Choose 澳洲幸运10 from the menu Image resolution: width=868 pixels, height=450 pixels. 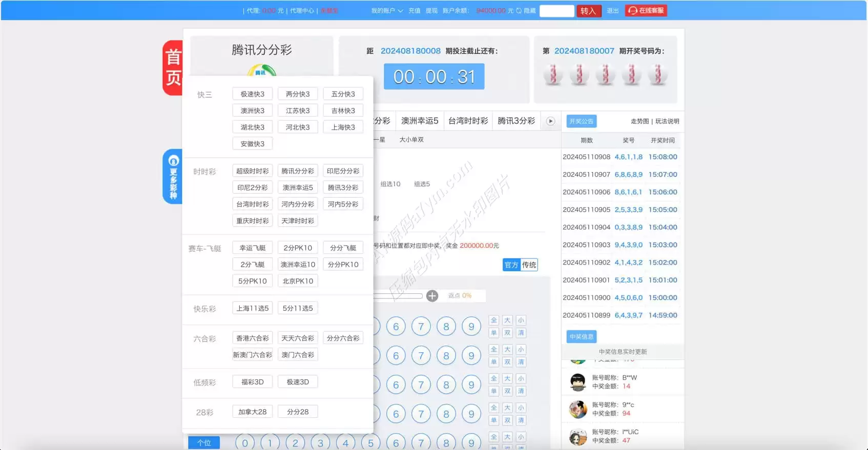(298, 265)
